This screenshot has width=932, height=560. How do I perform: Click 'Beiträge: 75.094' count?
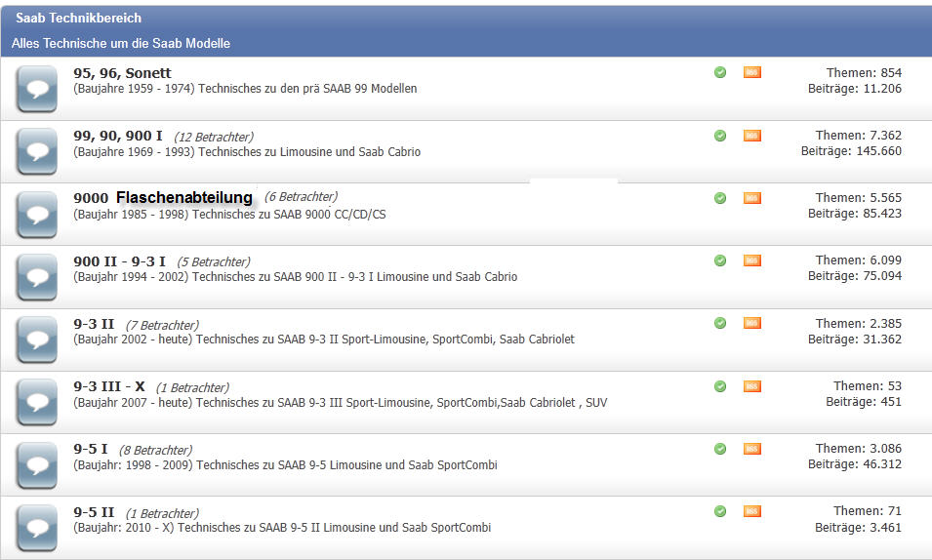pos(855,276)
